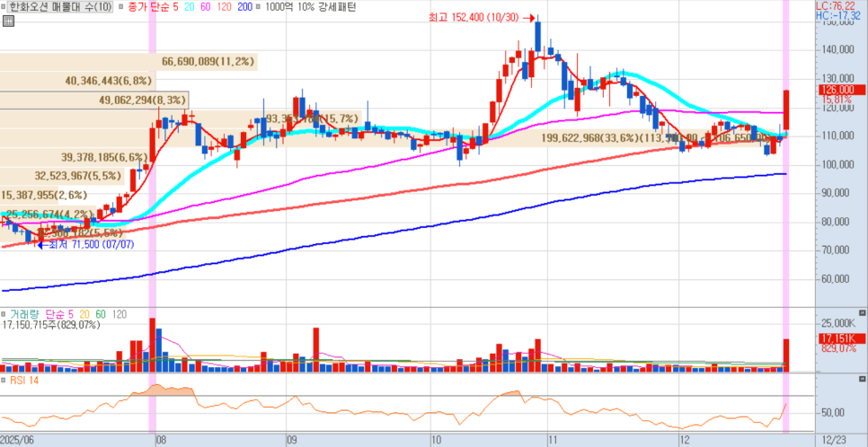Click the RSI 14 indicator label
This screenshot has width=868, height=447.
[x=23, y=380]
